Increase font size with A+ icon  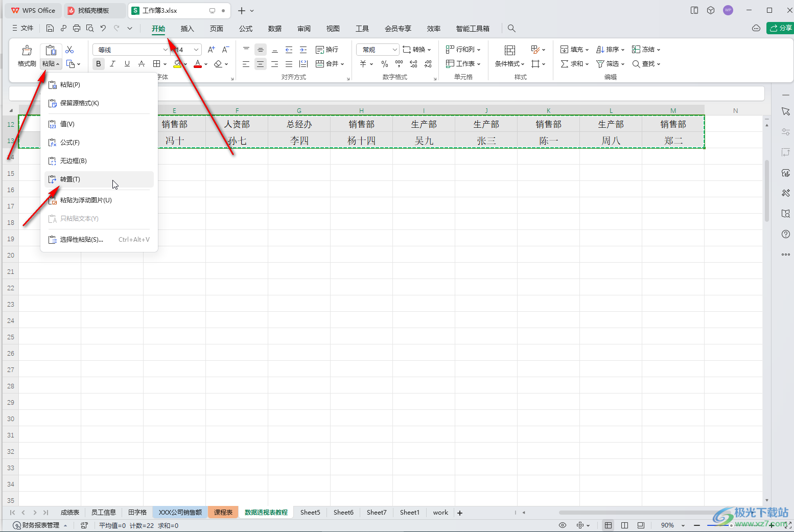click(x=211, y=50)
